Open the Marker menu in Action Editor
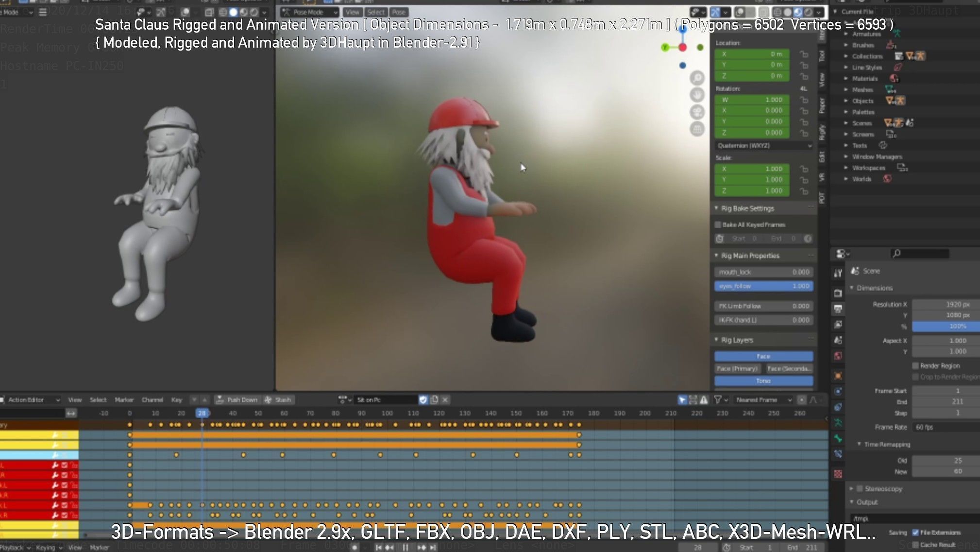Screen dimensions: 980x552 (x=124, y=399)
